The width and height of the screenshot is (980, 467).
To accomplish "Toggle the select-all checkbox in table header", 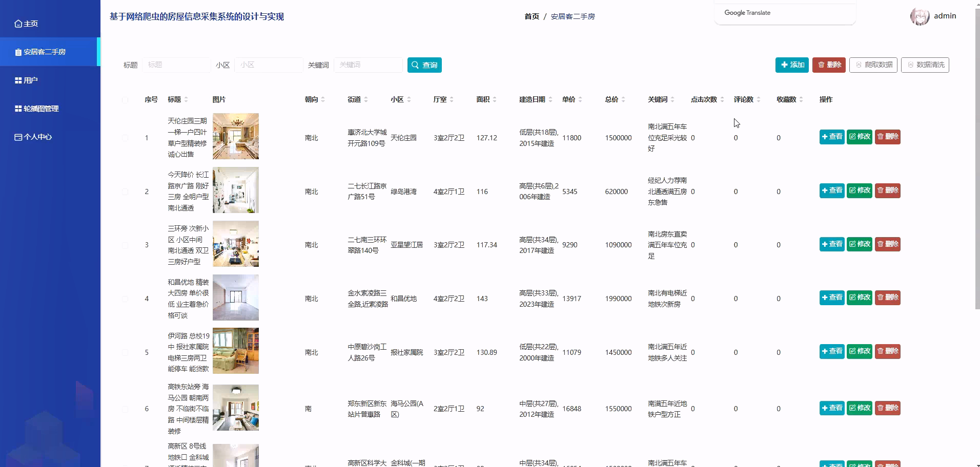I will pyautogui.click(x=126, y=100).
